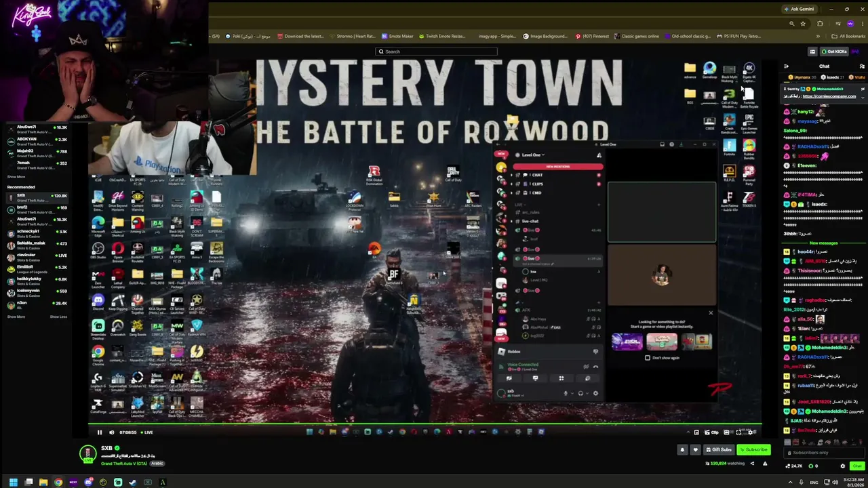Expand the pinned chat message chevron
This screenshot has height=488, width=868.
(x=863, y=96)
